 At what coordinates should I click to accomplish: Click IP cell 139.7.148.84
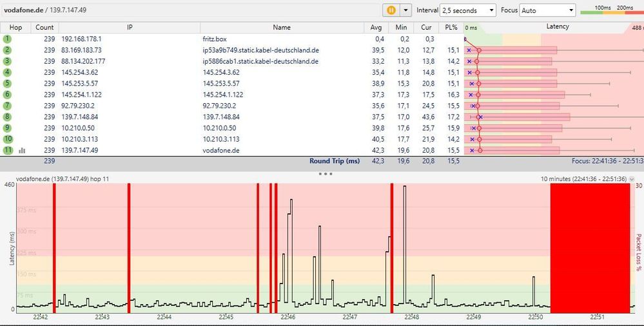pos(80,117)
